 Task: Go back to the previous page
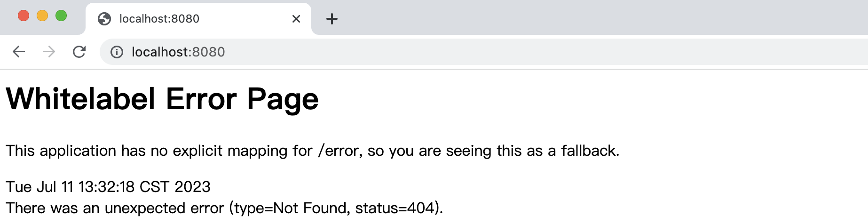[19, 52]
